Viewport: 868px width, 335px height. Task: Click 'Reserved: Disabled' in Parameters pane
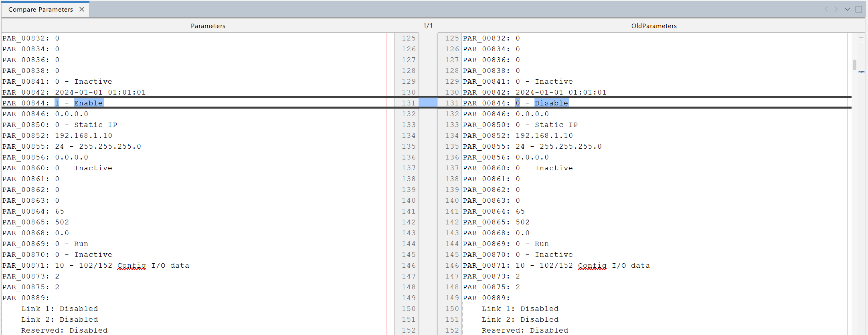tap(65, 330)
